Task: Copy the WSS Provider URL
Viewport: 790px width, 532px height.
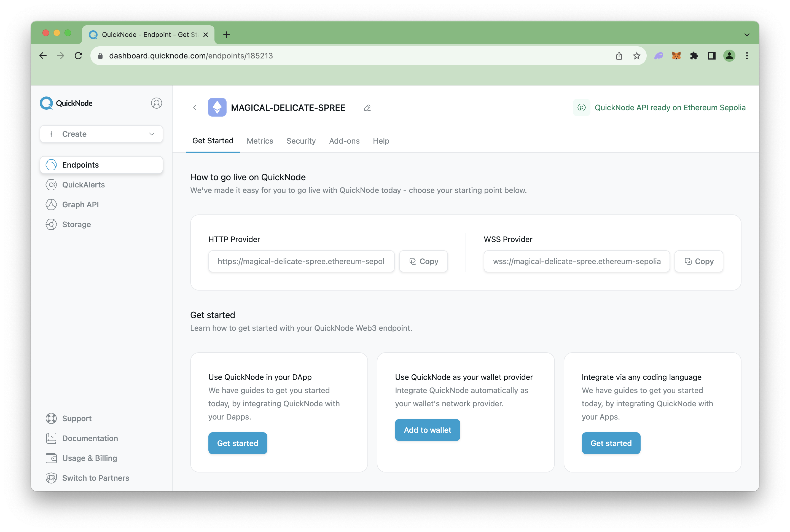Action: coord(699,261)
